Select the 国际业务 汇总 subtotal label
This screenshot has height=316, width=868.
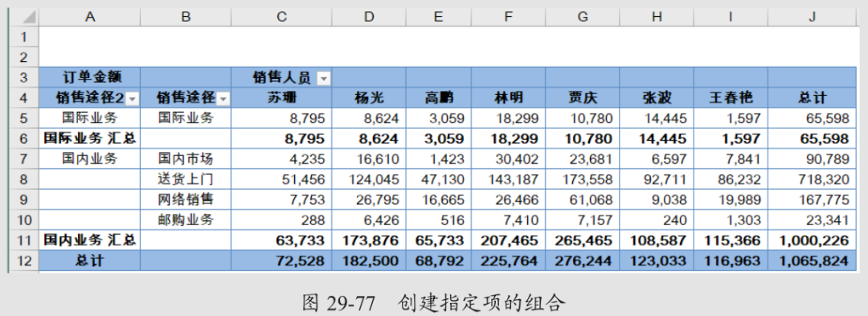90,138
